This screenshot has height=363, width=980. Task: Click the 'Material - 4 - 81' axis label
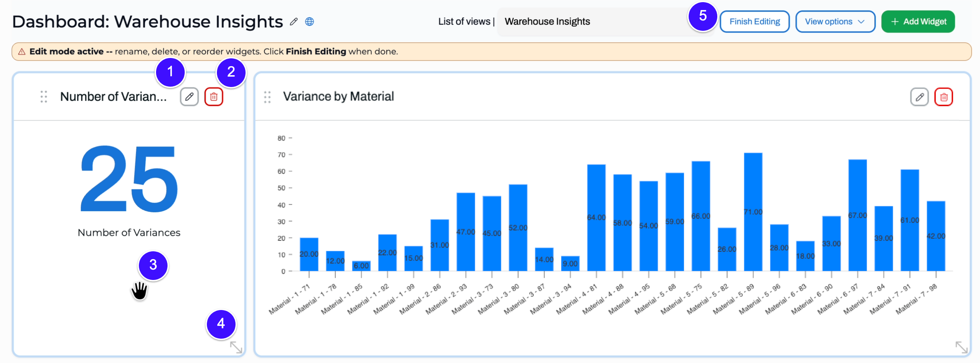[x=576, y=299]
